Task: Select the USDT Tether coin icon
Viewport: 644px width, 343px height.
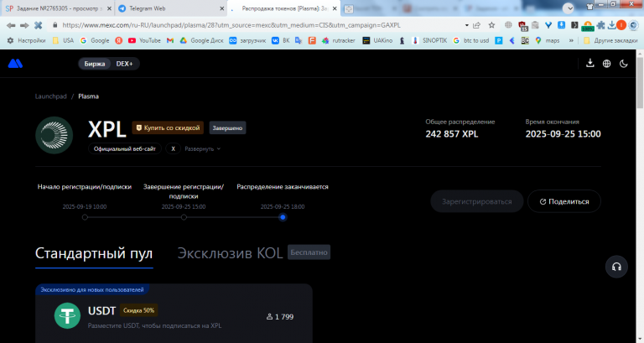Action: tap(67, 315)
